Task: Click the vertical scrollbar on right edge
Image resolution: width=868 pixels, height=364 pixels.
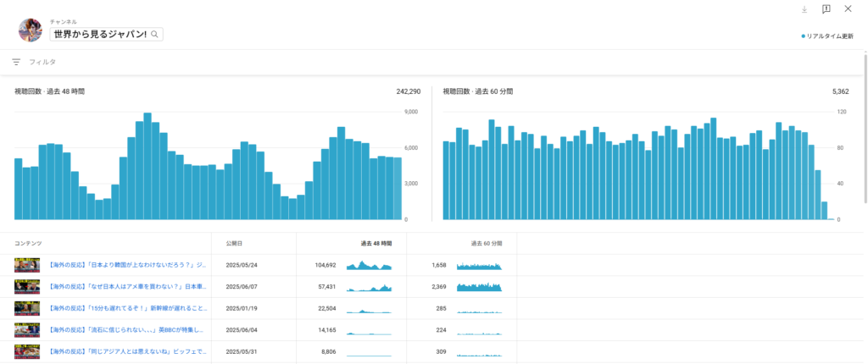Action: [x=865, y=127]
